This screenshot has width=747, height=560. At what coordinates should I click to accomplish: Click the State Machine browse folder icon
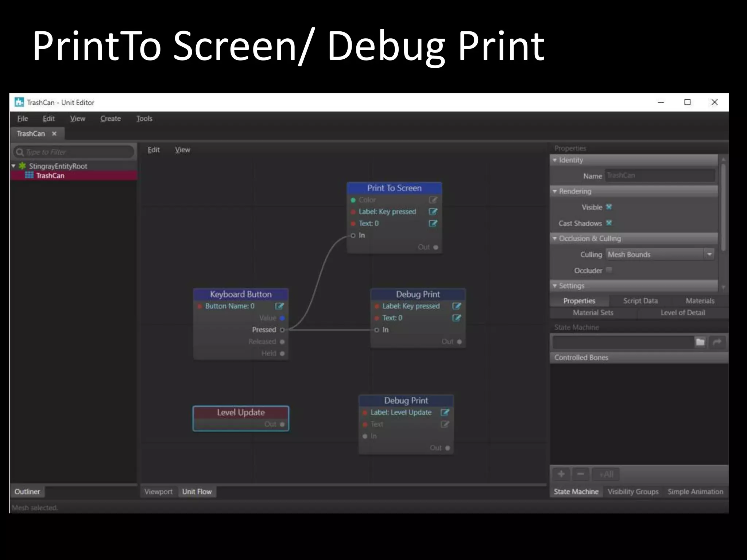(700, 342)
